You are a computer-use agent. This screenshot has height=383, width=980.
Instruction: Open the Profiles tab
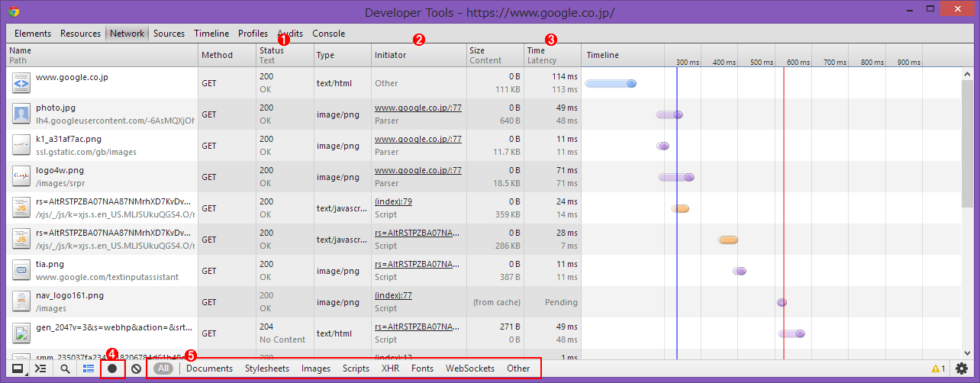point(253,34)
